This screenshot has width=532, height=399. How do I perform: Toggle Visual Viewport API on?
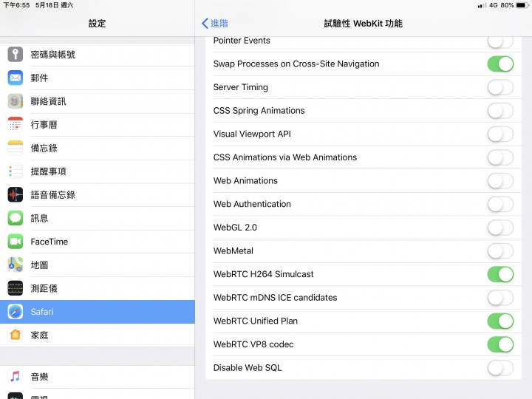pyautogui.click(x=500, y=134)
